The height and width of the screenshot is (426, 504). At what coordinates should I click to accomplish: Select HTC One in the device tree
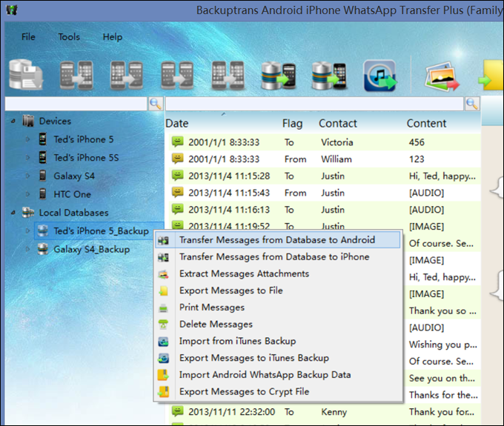pos(73,194)
